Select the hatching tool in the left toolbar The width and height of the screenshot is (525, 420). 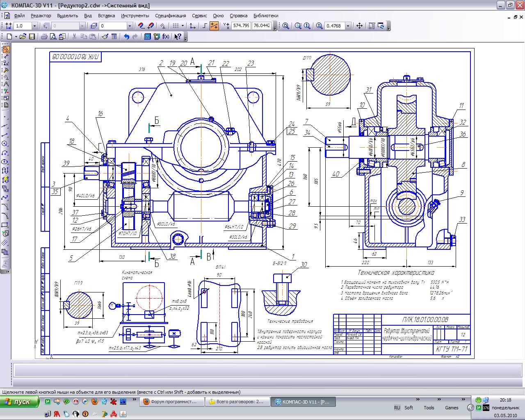[x=5, y=252]
